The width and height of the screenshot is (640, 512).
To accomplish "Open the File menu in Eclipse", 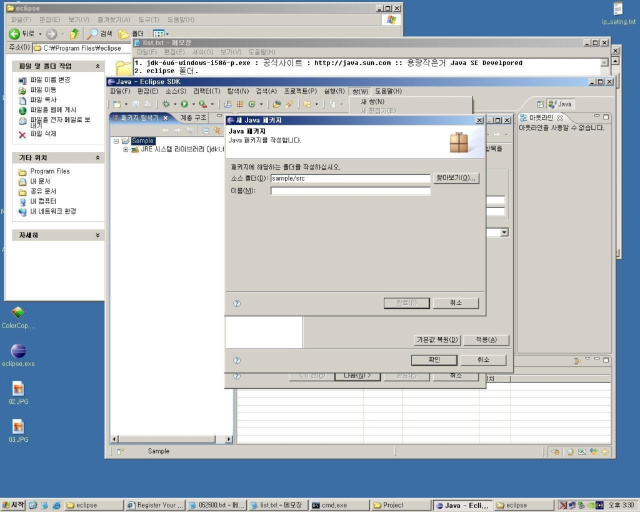I will pos(120,91).
